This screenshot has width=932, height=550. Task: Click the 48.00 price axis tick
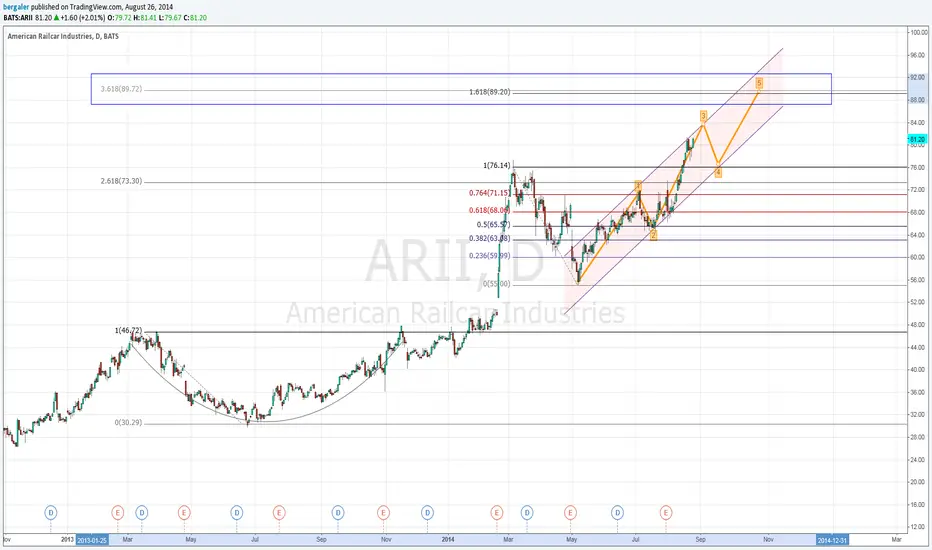point(918,325)
